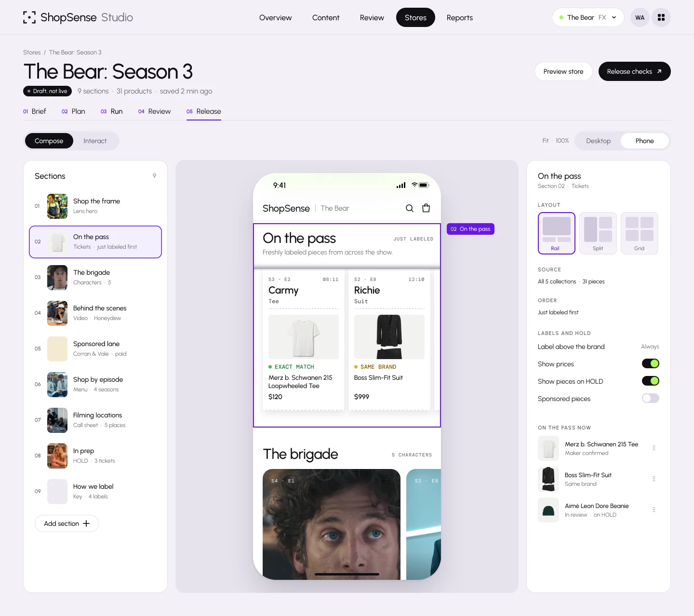Select the Sponsored lane section color swatch

point(57,349)
